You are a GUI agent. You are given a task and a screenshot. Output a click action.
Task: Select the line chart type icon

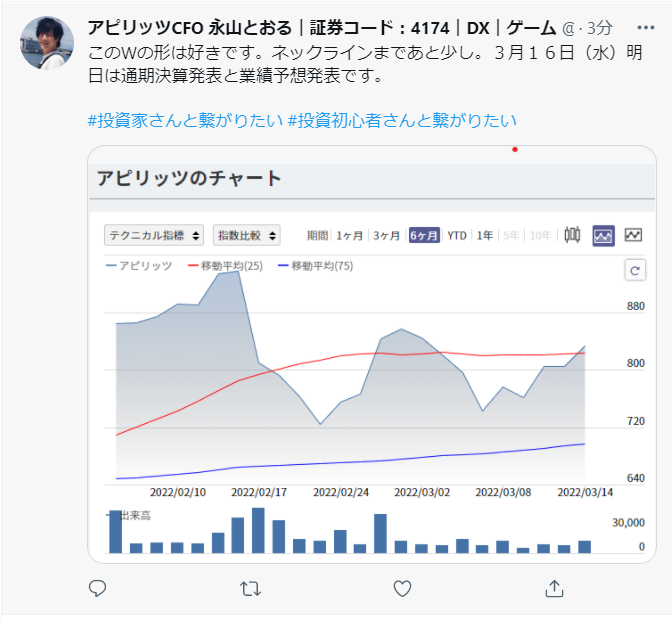point(633,235)
